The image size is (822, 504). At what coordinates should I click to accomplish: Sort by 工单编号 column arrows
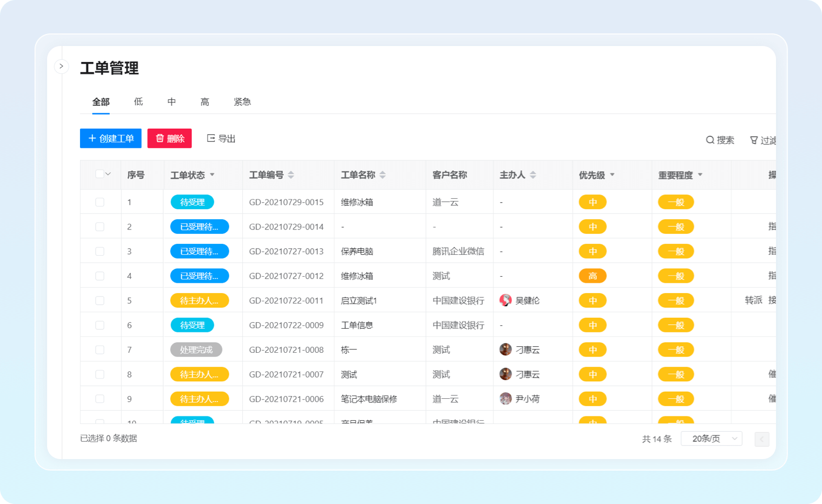(x=291, y=175)
